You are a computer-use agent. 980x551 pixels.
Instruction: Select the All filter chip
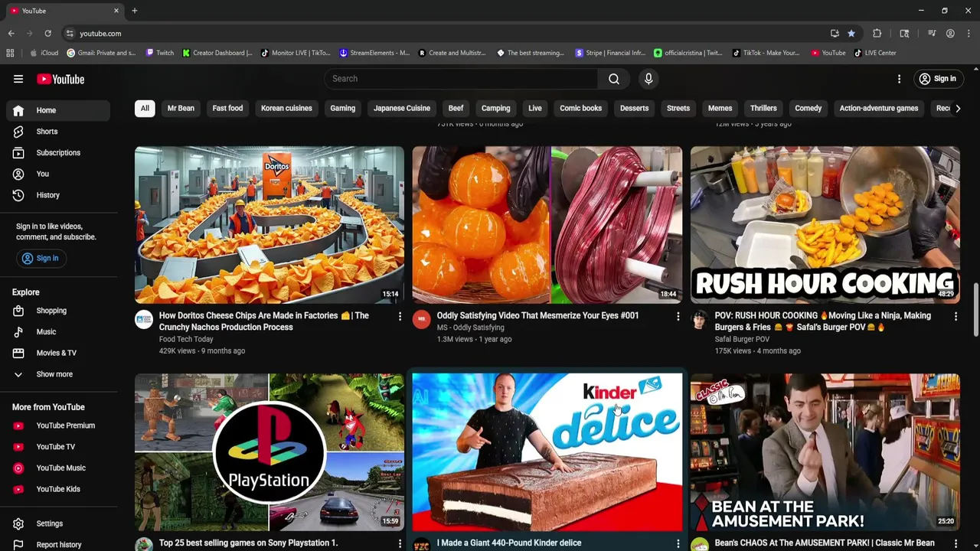click(145, 108)
